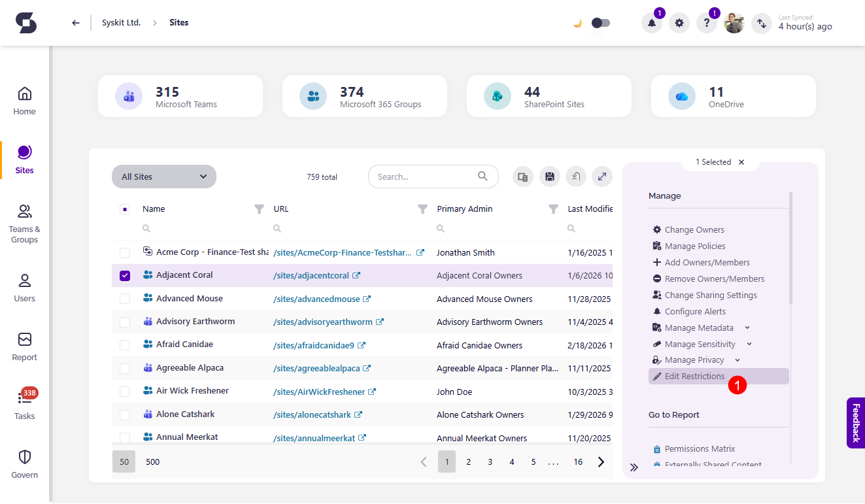
Task: Click the help question mark icon
Action: click(x=706, y=24)
